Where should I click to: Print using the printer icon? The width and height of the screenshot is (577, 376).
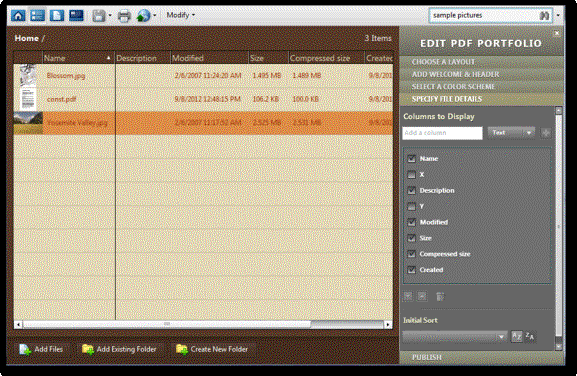tap(124, 16)
